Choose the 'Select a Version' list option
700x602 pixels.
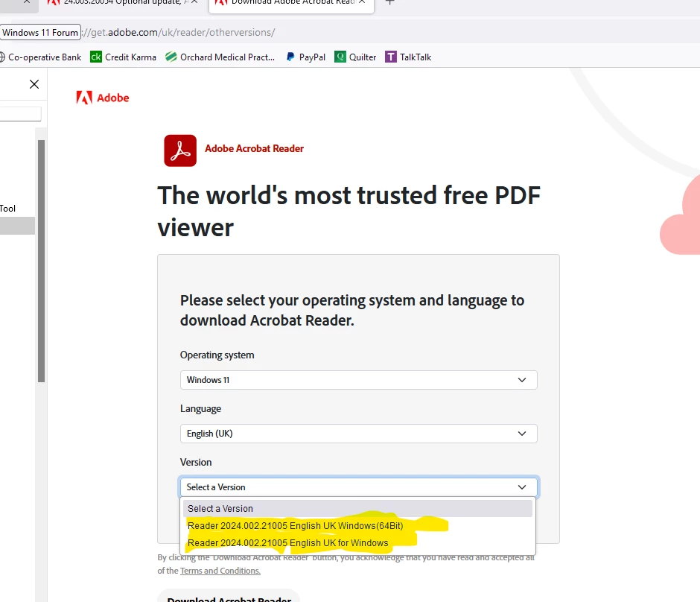pos(357,509)
